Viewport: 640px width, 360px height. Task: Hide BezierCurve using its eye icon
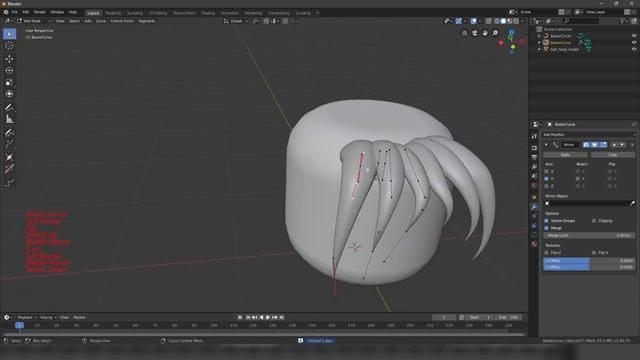pyautogui.click(x=634, y=42)
